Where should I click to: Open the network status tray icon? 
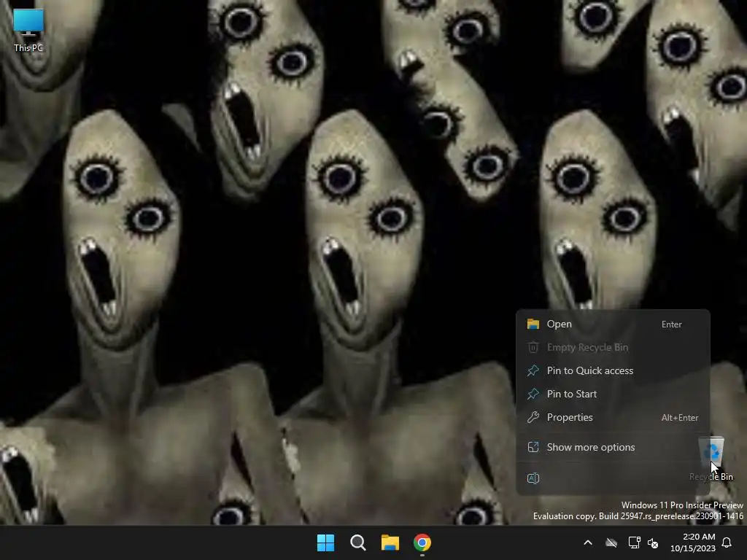point(634,542)
